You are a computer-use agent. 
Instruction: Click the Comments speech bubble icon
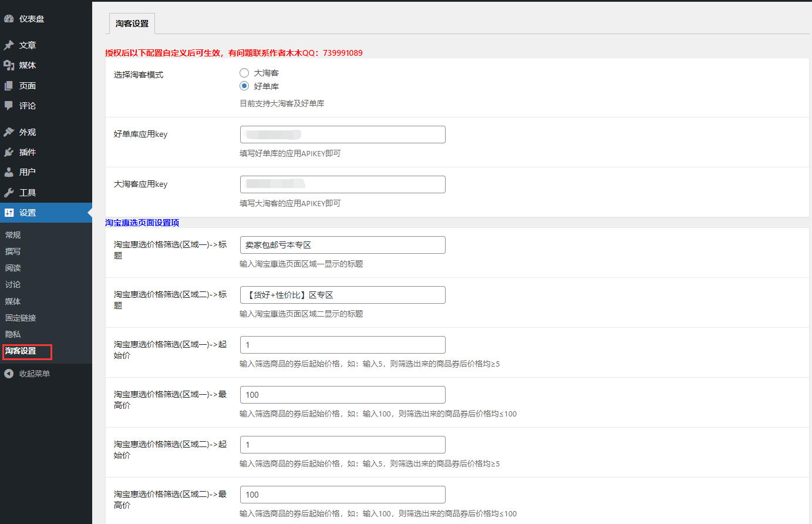click(9, 106)
